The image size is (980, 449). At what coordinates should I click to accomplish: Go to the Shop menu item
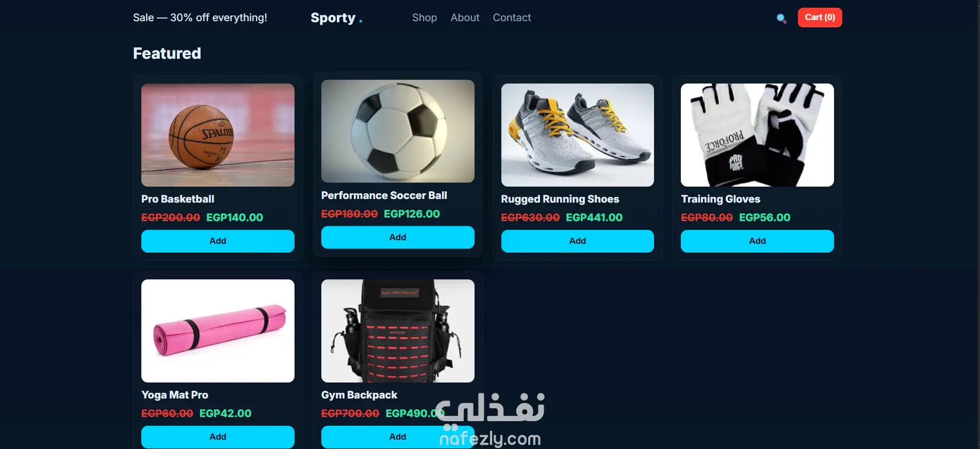tap(424, 18)
